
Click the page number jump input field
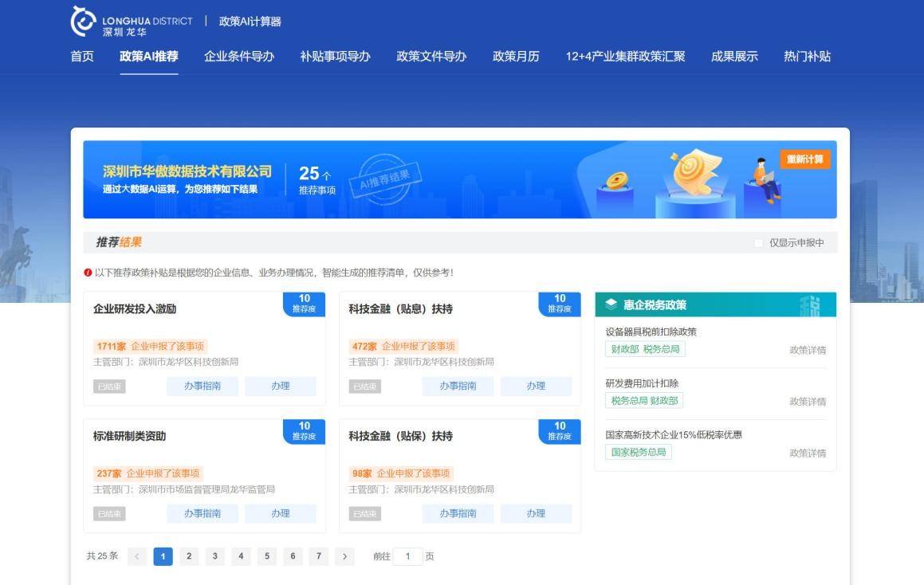click(x=407, y=556)
